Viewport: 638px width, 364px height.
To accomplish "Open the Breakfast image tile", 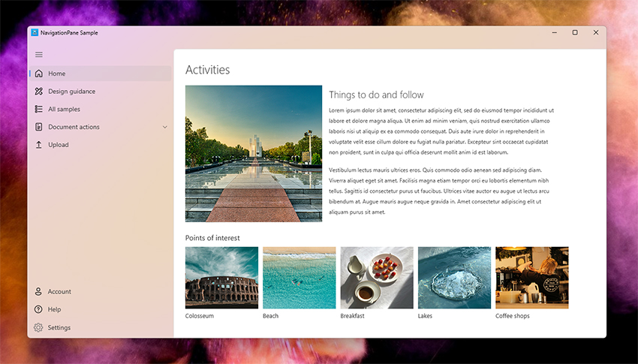I will [377, 278].
